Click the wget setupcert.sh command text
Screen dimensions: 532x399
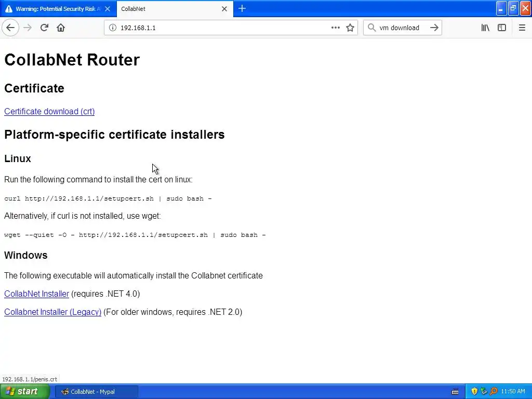135,235
